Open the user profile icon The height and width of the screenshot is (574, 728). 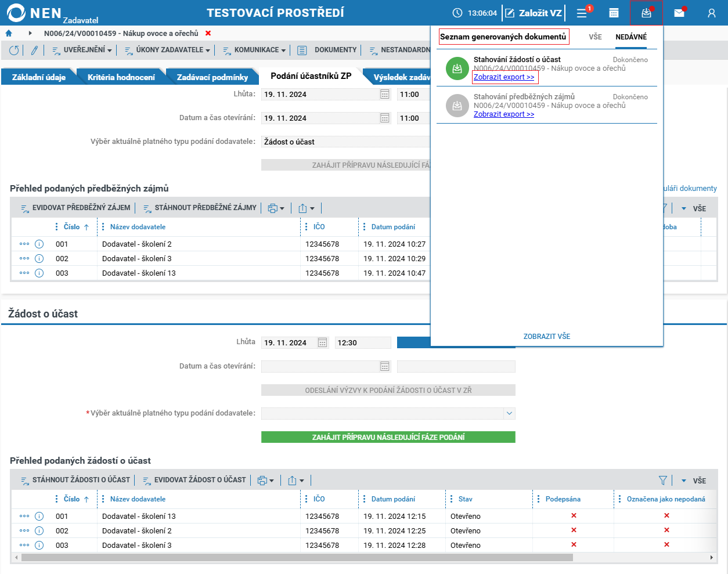[x=711, y=13]
